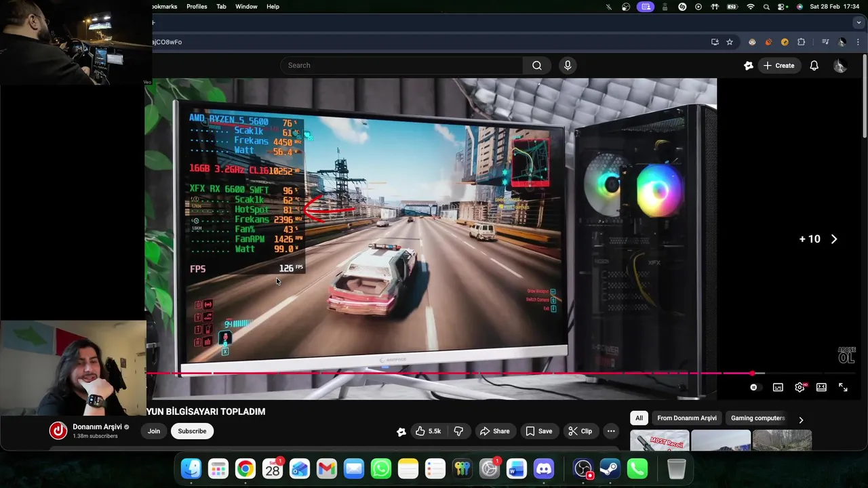This screenshot has width=868, height=488.
Task: Open the Window menu
Action: point(246,7)
